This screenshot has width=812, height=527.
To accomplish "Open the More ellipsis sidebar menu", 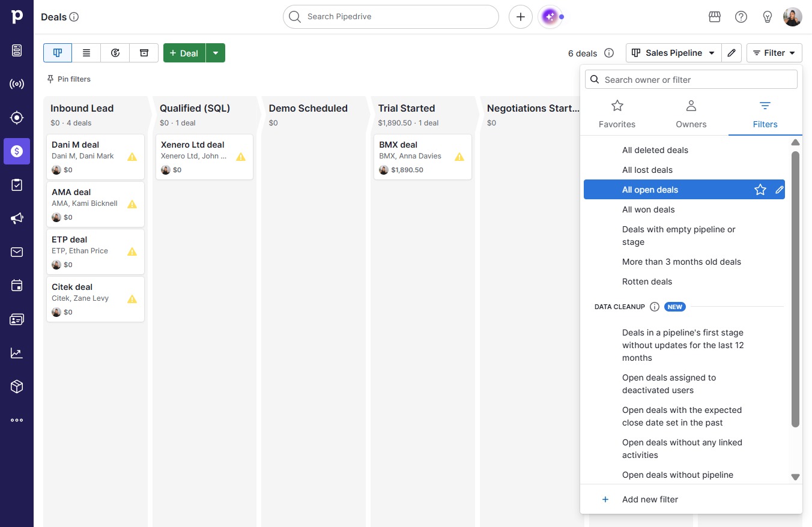I will click(x=17, y=420).
